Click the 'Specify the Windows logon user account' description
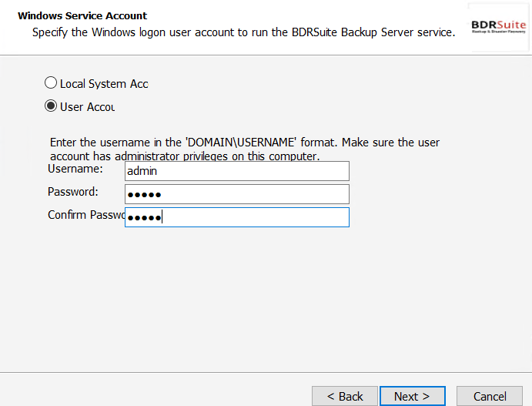This screenshot has width=532, height=406. 243,32
